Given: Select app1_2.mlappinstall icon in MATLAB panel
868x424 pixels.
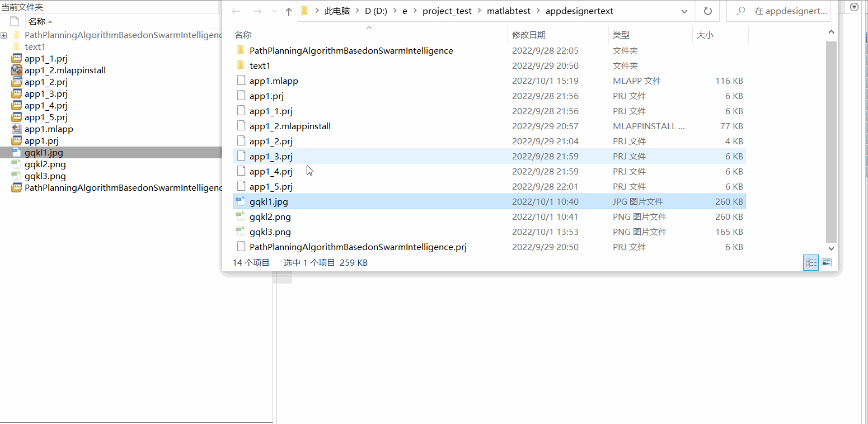Looking at the screenshot, I should tap(16, 70).
